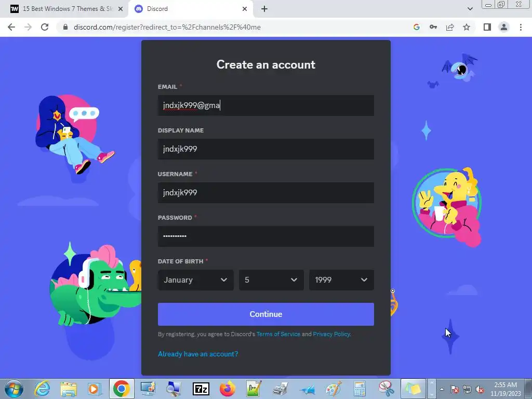Open Snipping Tool scissors icon
This screenshot has height=399, width=532.
click(387, 389)
